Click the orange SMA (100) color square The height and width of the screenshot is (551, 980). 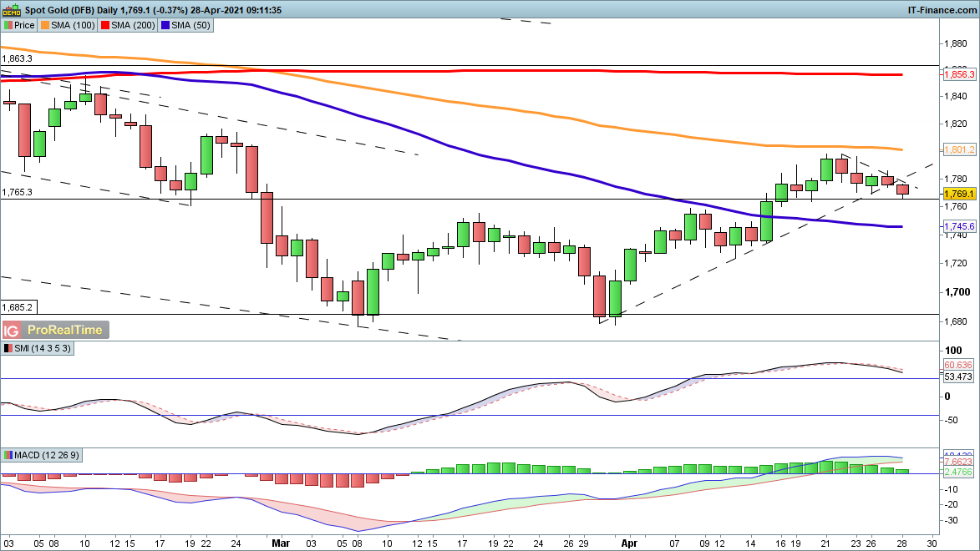click(45, 25)
